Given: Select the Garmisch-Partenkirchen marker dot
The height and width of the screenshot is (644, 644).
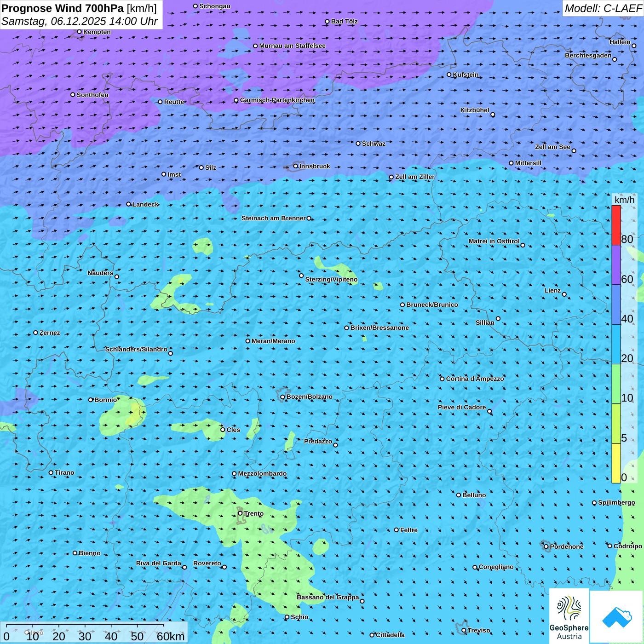Looking at the screenshot, I should point(236,100).
